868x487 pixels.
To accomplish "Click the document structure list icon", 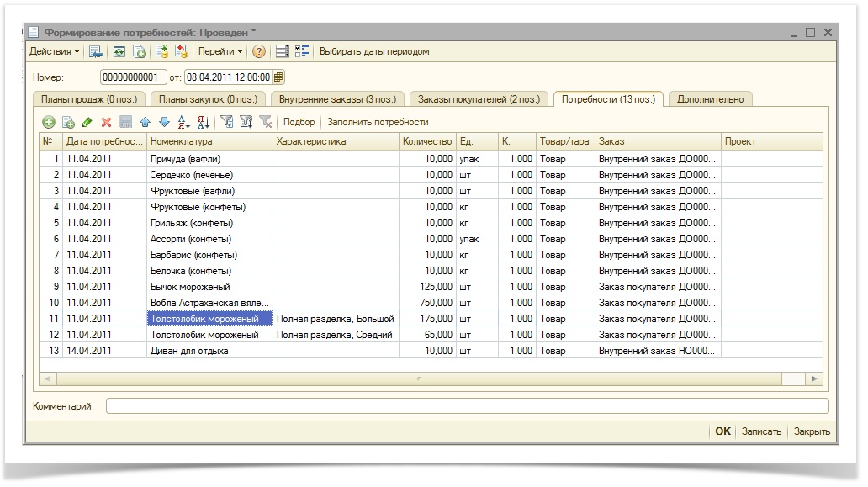I will pyautogui.click(x=283, y=52).
